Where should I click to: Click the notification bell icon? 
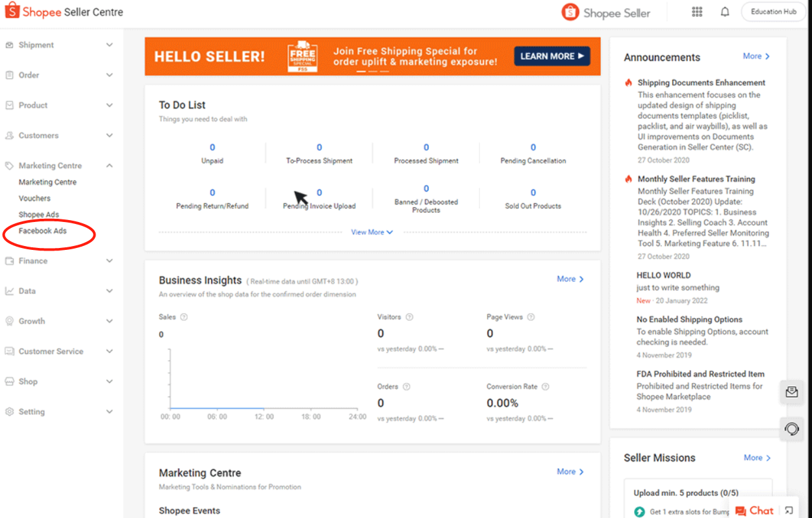click(725, 12)
